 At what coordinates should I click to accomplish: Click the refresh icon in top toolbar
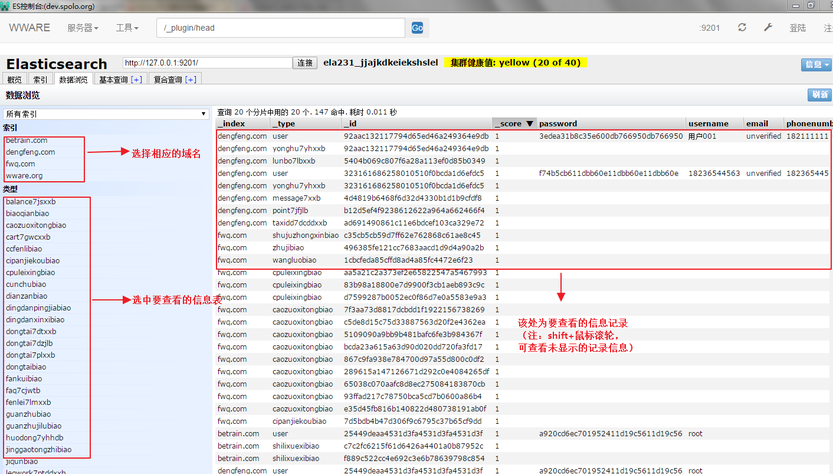(742, 27)
